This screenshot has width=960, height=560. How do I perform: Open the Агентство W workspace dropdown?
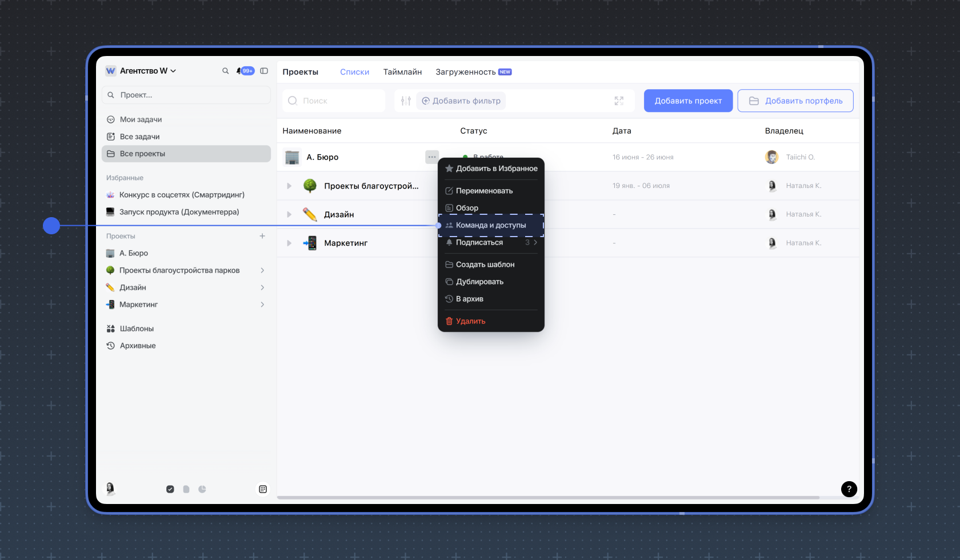[x=142, y=71]
